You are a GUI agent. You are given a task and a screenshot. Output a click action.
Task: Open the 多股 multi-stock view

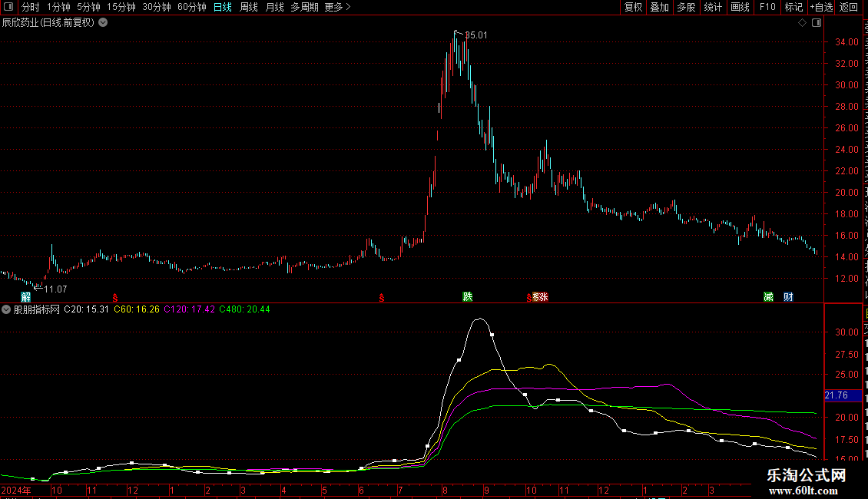click(687, 7)
